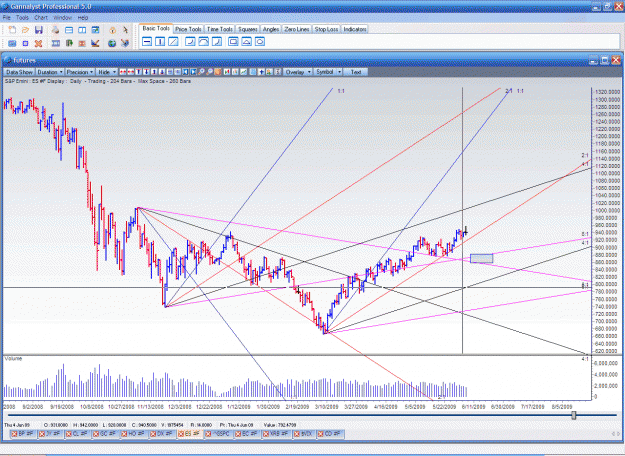Switch to the Price Tools tab
Viewport: 625px width, 456px height.
coord(188,29)
